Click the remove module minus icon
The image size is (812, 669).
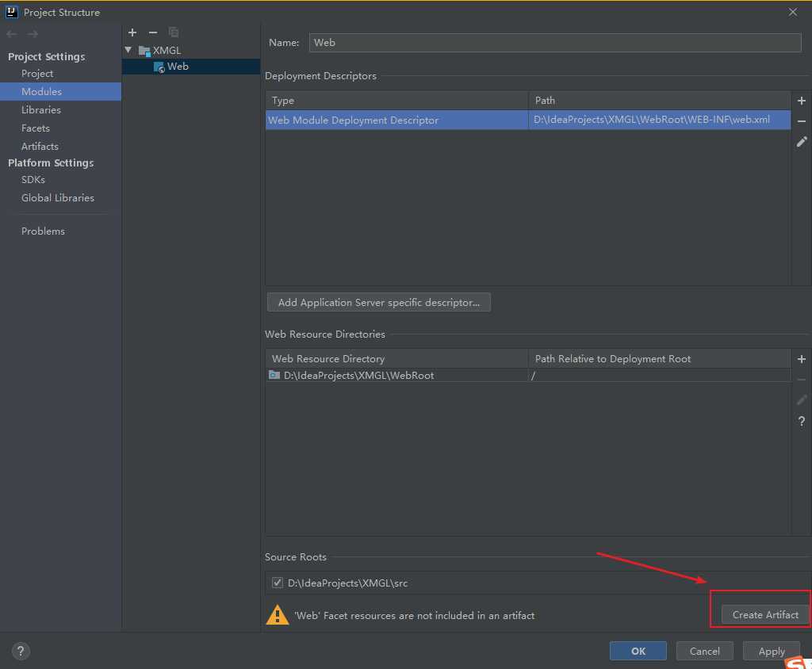pyautogui.click(x=153, y=32)
